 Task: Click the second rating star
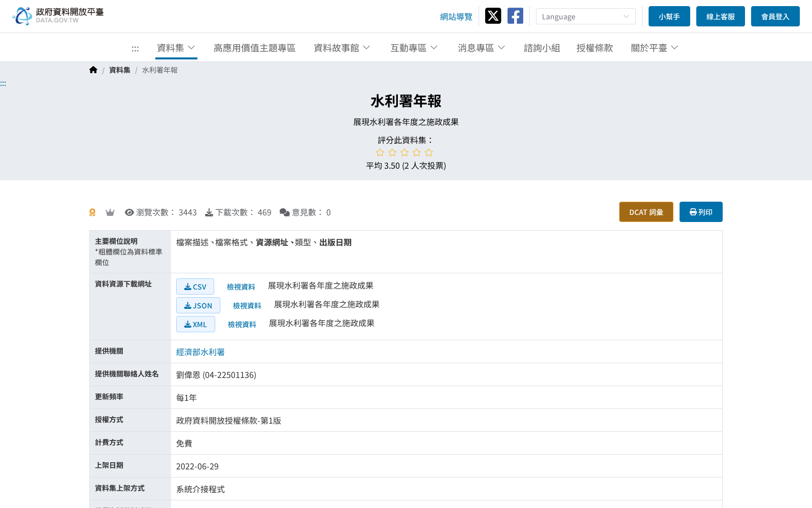[x=392, y=152]
